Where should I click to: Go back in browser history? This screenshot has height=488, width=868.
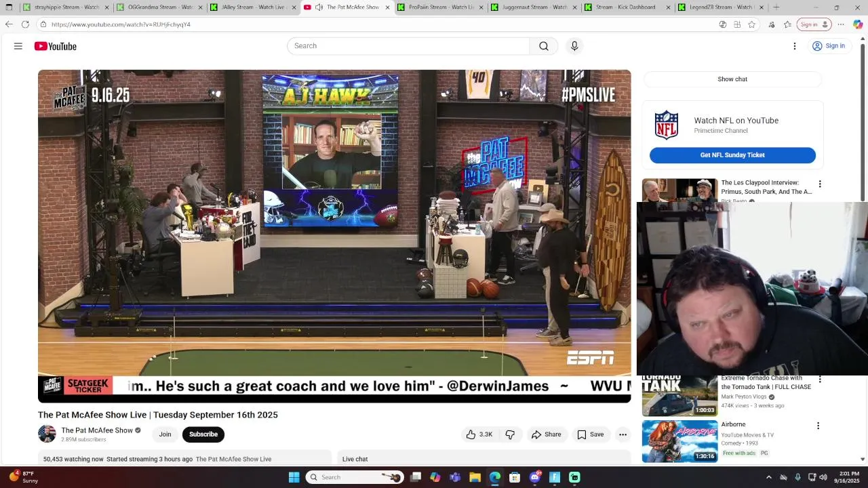point(9,24)
